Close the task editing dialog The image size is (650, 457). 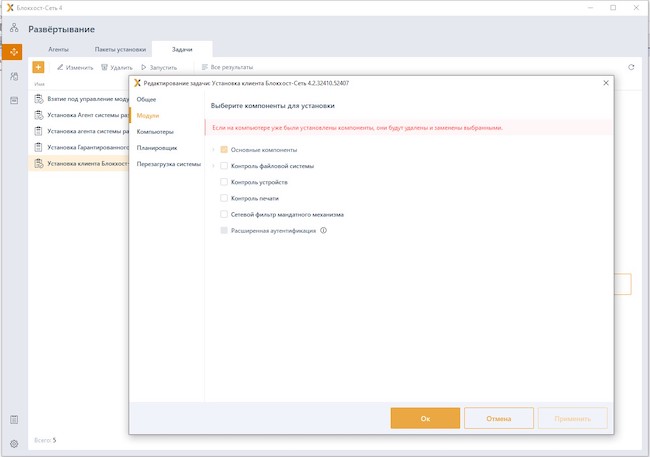pyautogui.click(x=606, y=83)
